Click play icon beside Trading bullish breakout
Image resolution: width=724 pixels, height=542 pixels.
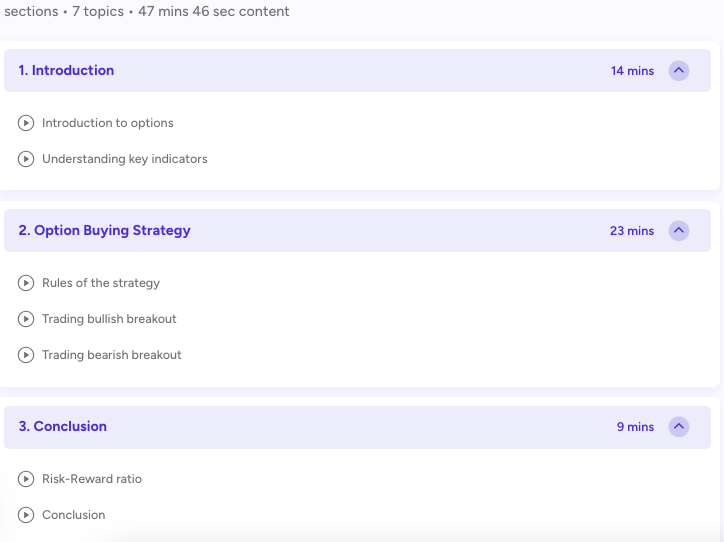pos(26,319)
